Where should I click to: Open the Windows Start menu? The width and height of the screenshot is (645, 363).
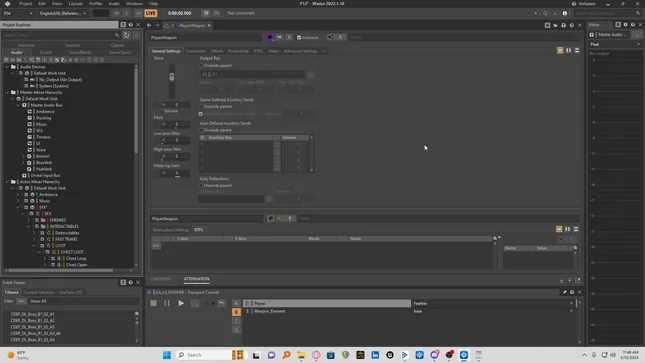pyautogui.click(x=167, y=355)
